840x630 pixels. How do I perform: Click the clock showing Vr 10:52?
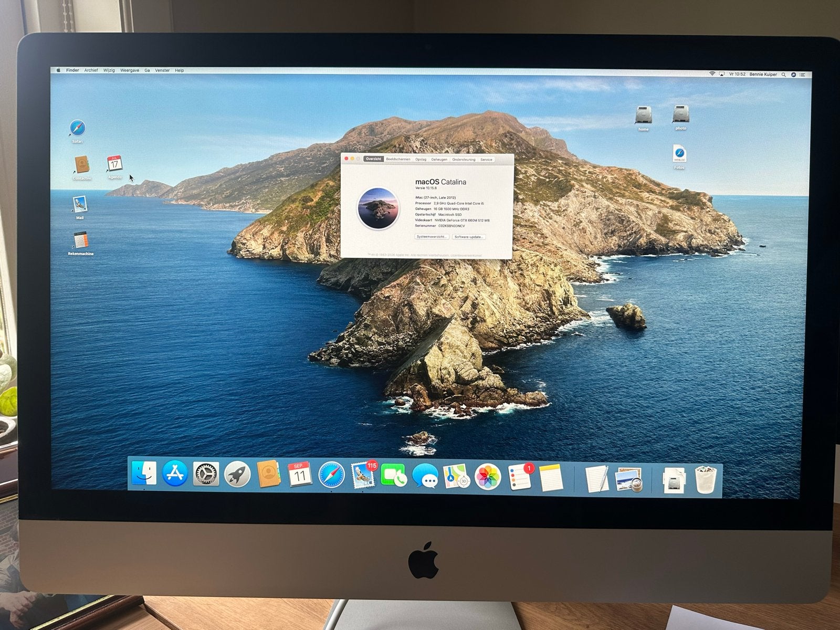(x=737, y=74)
